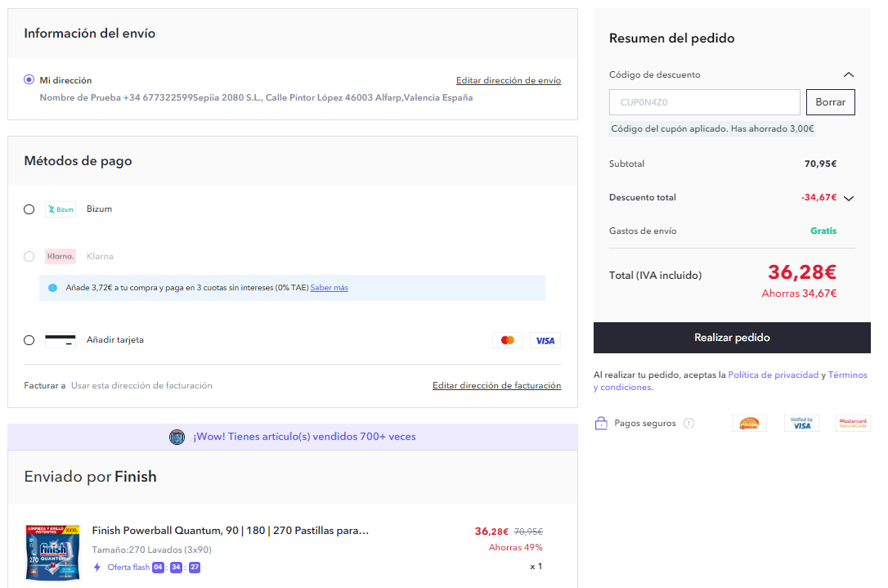Open the Finish Powerball Quantum product title

coord(231,531)
